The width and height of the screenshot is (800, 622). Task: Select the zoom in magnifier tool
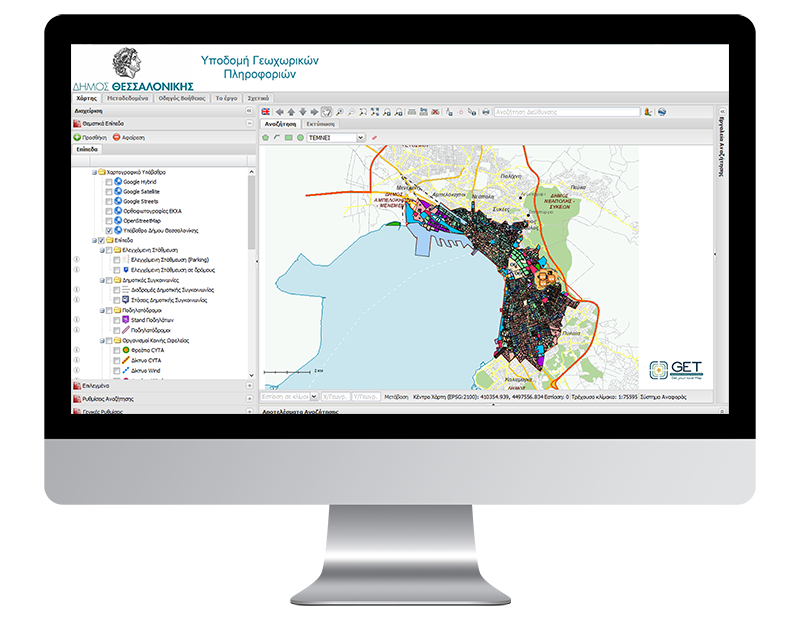(x=339, y=112)
